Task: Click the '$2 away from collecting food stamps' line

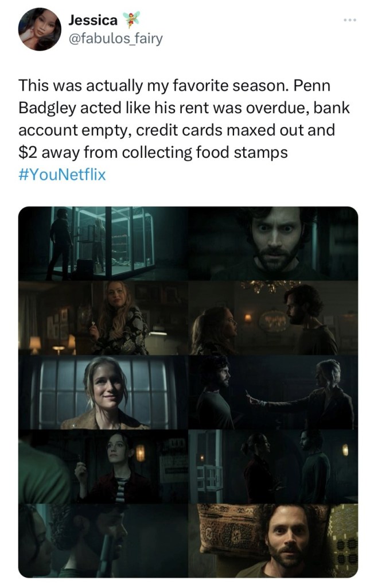Action: (x=153, y=153)
